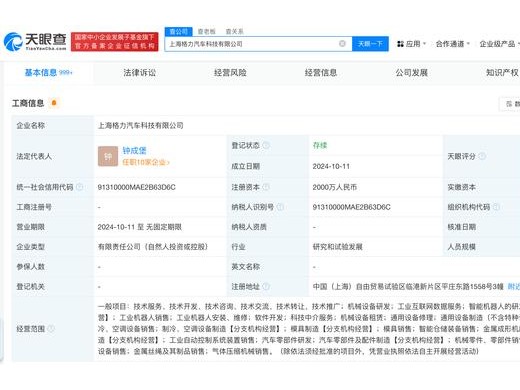Click the help icon next to 登记状态
Viewport: 520px width, 390px height.
[x=266, y=145]
